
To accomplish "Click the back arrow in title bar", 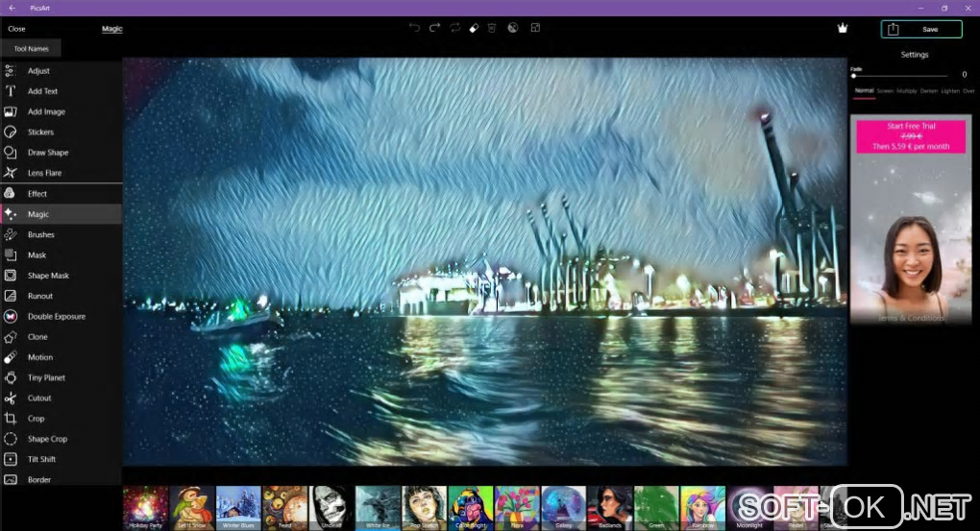I will tap(12, 8).
